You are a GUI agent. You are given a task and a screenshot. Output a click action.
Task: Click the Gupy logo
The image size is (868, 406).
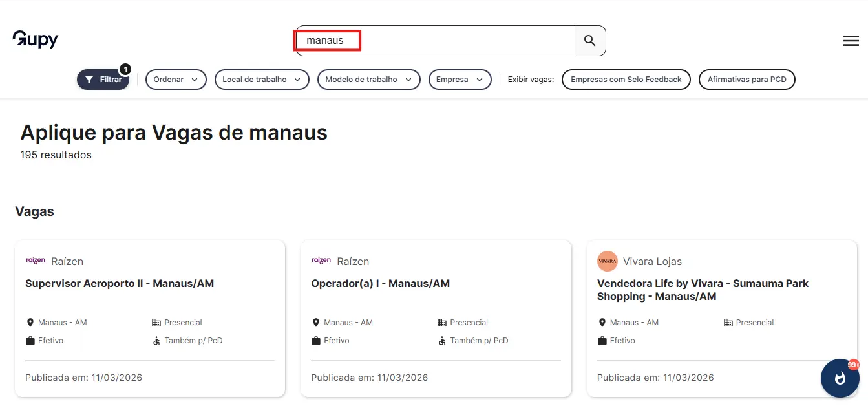(x=35, y=39)
